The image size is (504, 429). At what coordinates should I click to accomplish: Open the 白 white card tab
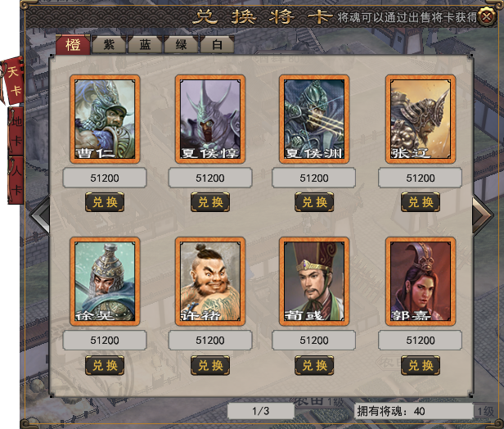tap(217, 44)
